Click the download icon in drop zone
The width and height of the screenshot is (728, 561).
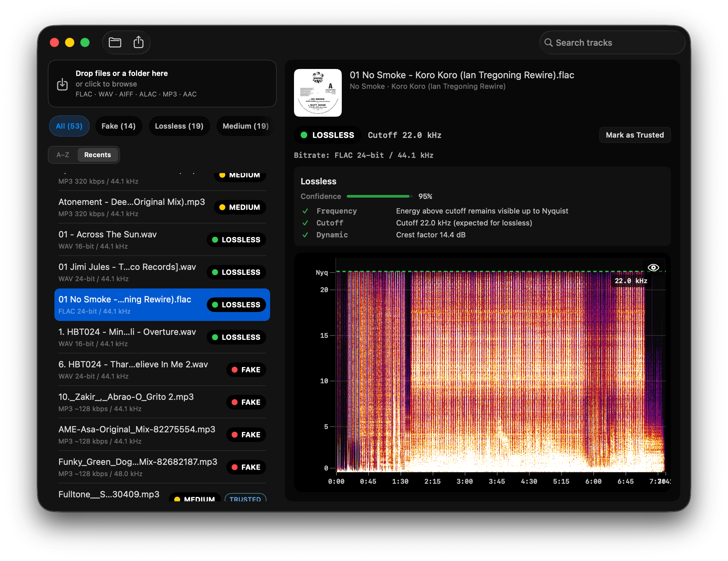tap(62, 84)
